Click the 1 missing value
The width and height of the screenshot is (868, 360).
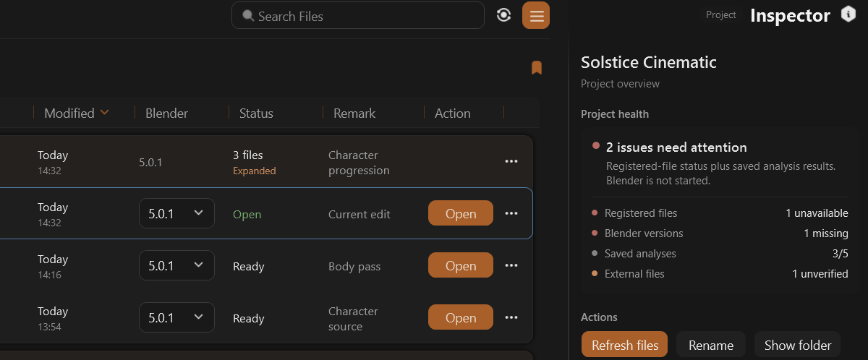(x=826, y=233)
